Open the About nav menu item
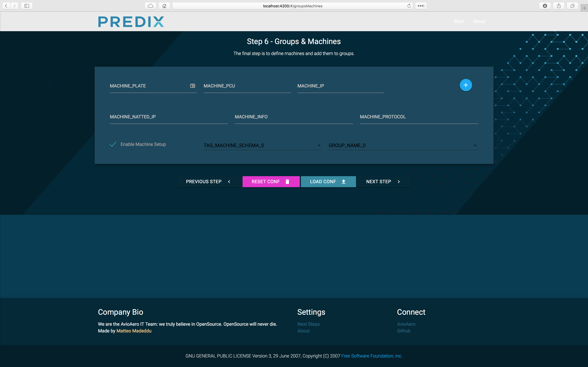This screenshot has width=588, height=367. [479, 21]
